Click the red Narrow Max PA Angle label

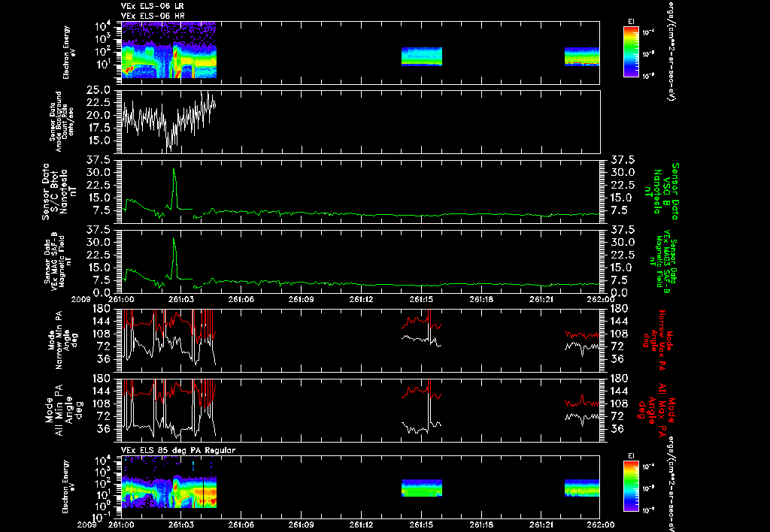657,339
